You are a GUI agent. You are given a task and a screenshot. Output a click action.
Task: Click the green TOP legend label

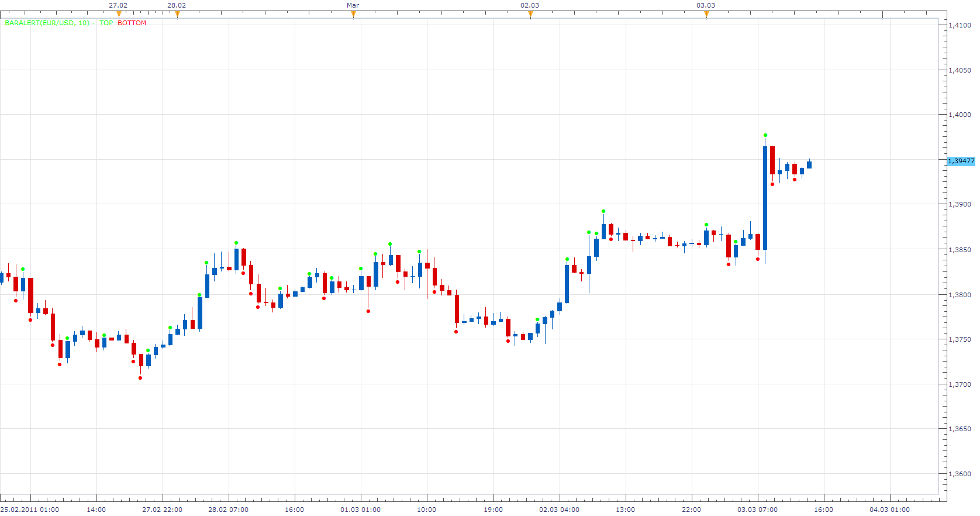pyautogui.click(x=106, y=23)
